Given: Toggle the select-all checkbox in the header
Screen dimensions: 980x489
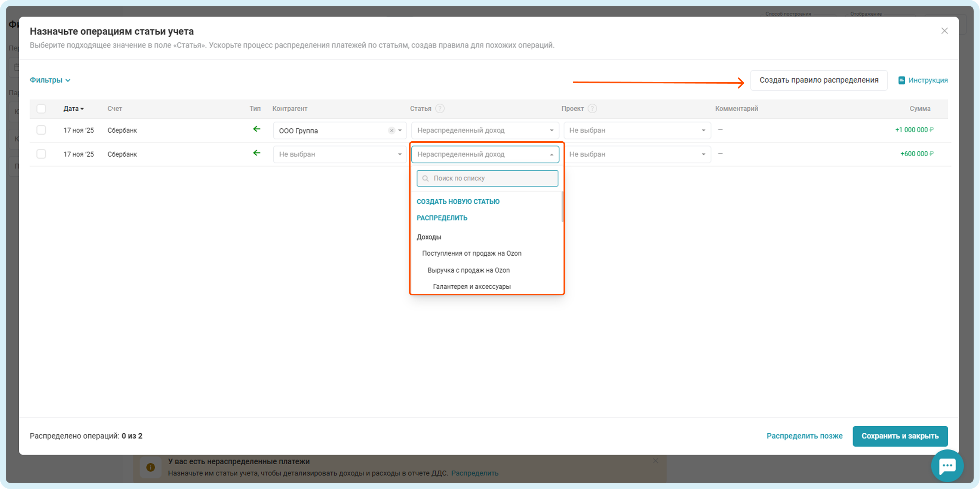Looking at the screenshot, I should click(x=41, y=109).
